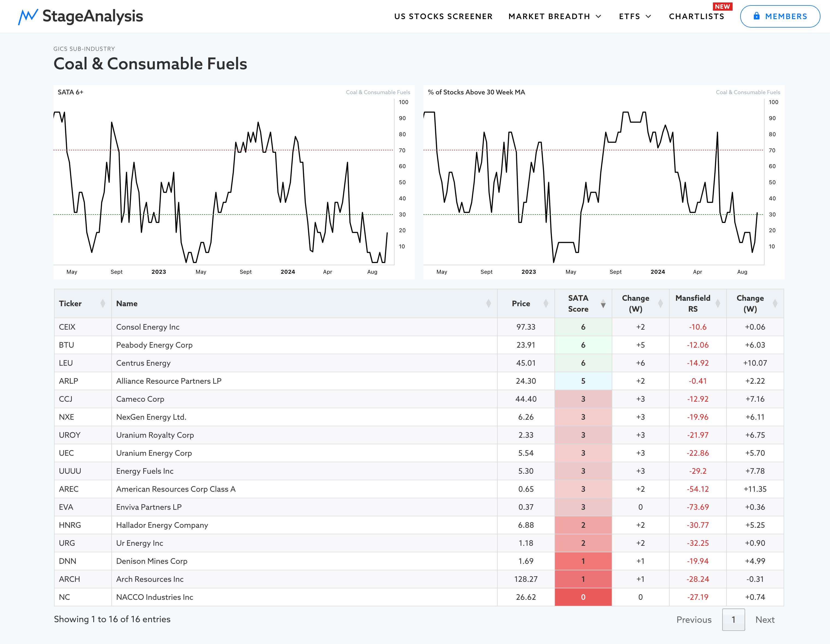
Task: Expand the ETFs dropdown chevron
Action: (648, 16)
